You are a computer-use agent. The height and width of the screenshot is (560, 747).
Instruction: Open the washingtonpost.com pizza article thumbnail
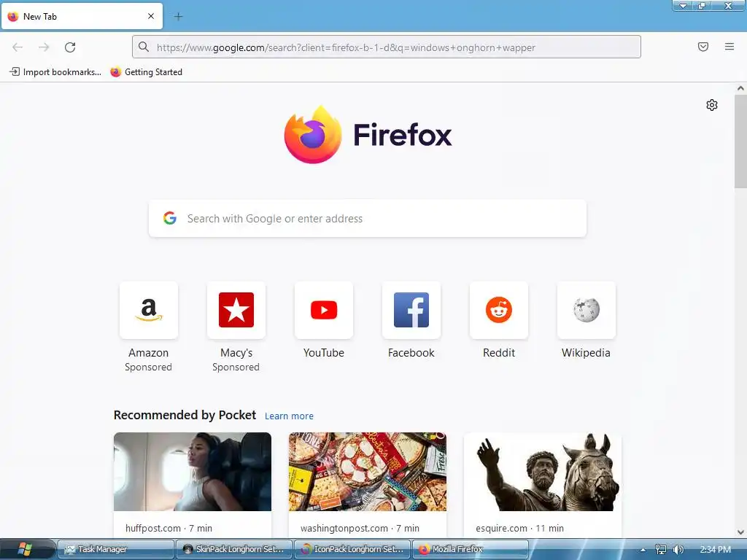click(368, 472)
